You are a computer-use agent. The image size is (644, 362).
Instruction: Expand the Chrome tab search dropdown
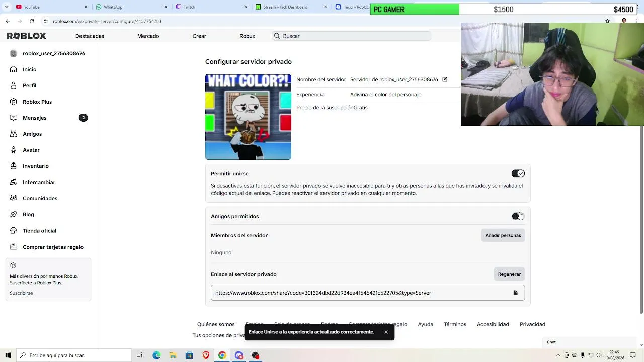coord(7,7)
